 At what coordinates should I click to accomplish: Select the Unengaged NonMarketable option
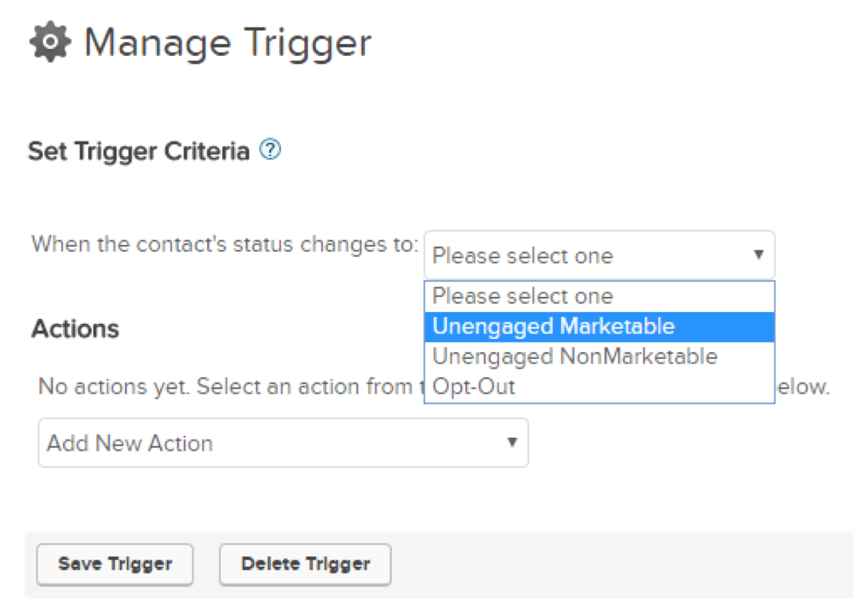point(600,357)
